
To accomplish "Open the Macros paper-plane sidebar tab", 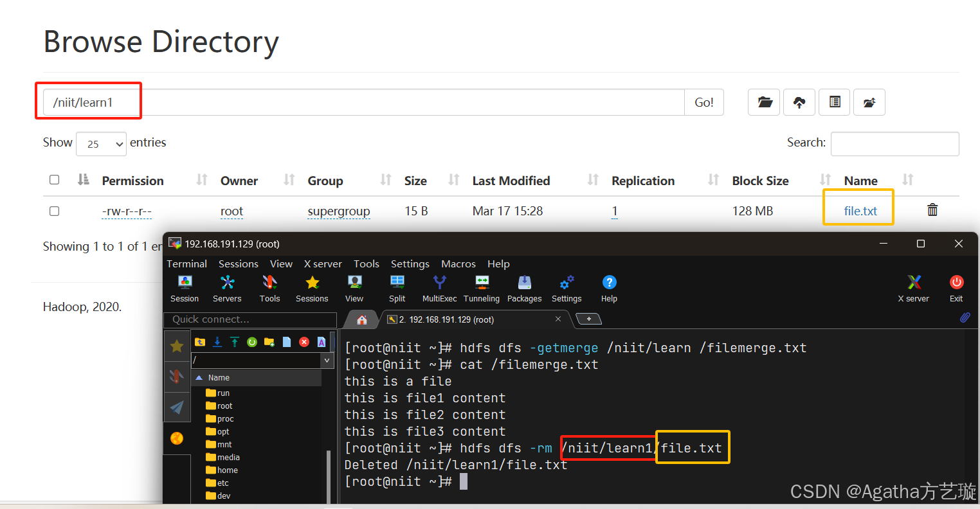I will click(177, 407).
